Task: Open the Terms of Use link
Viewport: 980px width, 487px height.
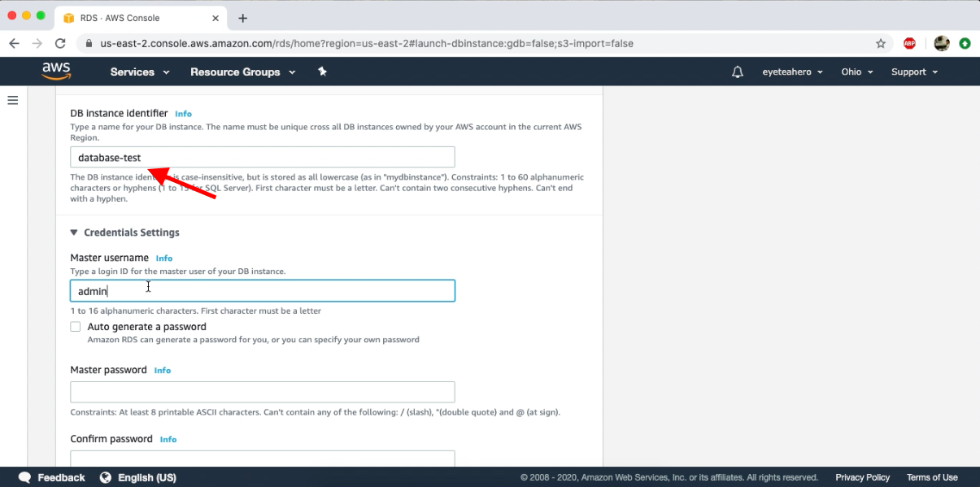Action: coord(932,477)
